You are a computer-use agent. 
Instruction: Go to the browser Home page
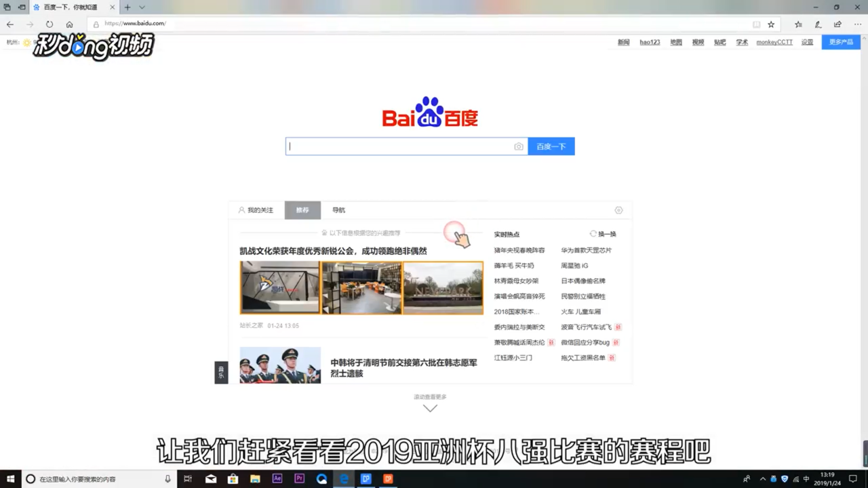coord(69,24)
